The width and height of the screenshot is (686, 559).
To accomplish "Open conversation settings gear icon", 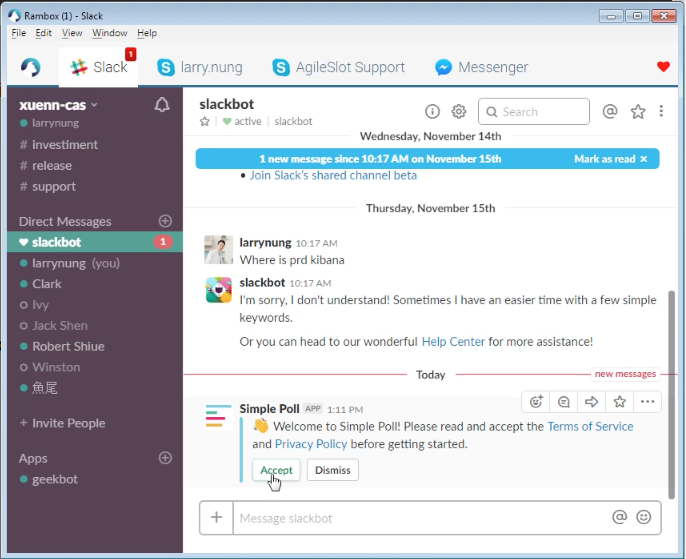I will click(458, 112).
